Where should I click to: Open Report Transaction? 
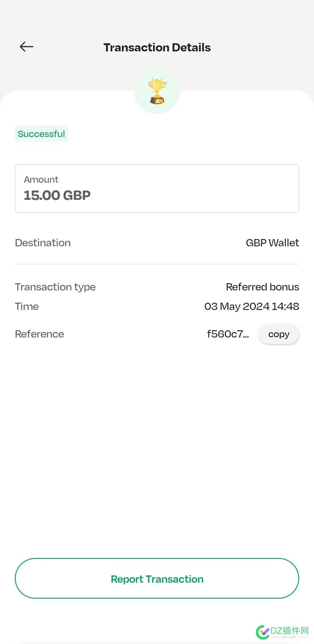tap(157, 578)
